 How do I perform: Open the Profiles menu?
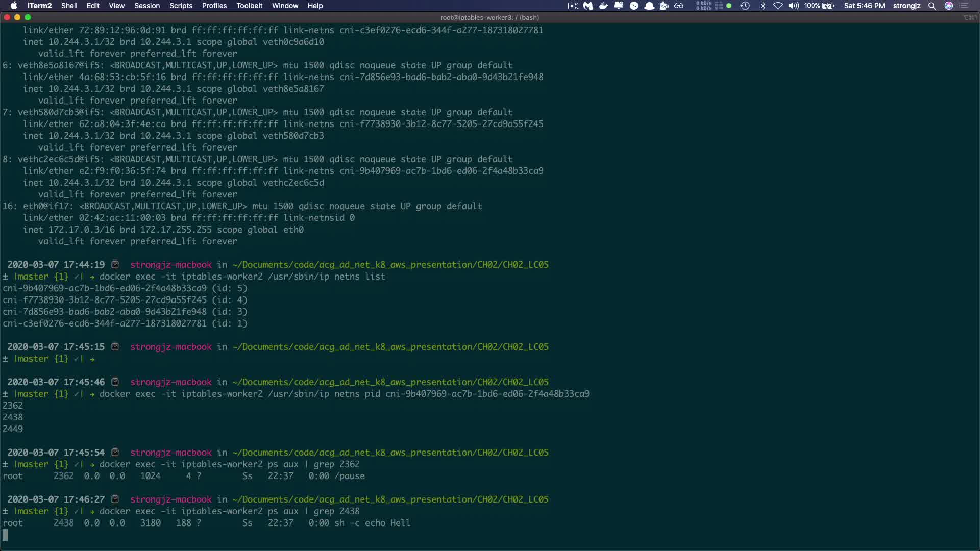(x=214, y=6)
